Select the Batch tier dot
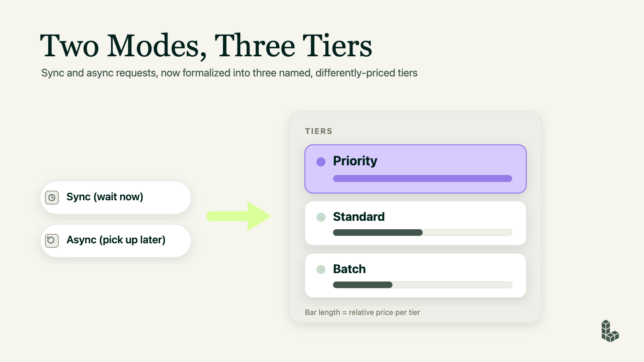This screenshot has height=362, width=644. [321, 269]
